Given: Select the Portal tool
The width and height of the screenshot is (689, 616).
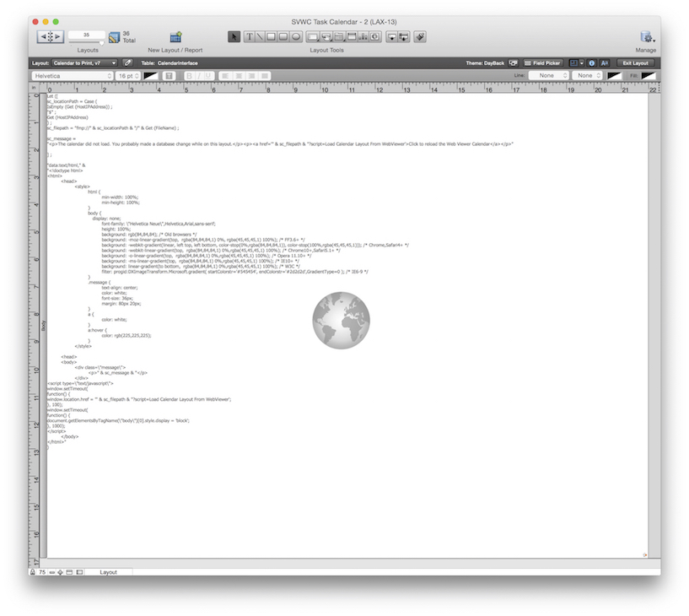Looking at the screenshot, I should pos(351,37).
